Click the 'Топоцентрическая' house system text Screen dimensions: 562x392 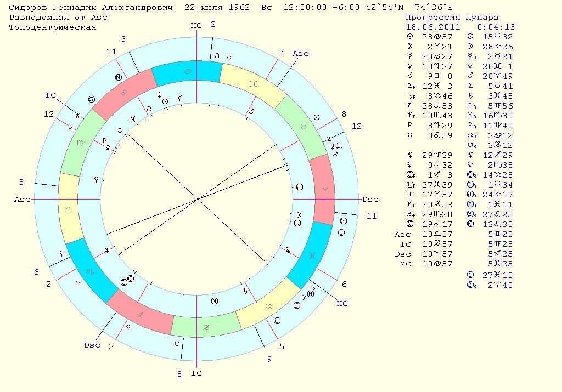click(53, 27)
